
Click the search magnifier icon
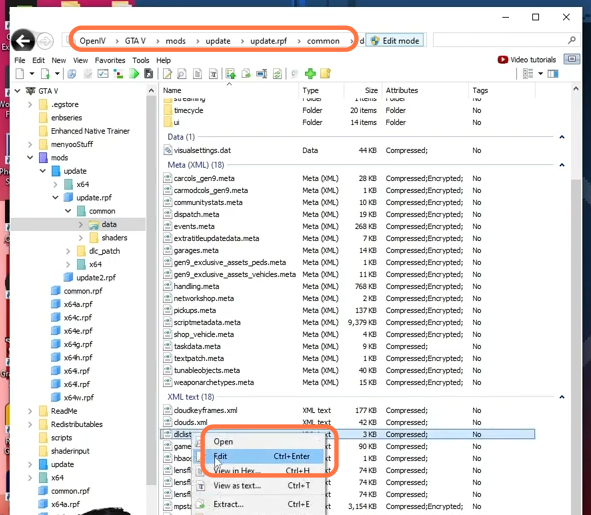click(572, 40)
